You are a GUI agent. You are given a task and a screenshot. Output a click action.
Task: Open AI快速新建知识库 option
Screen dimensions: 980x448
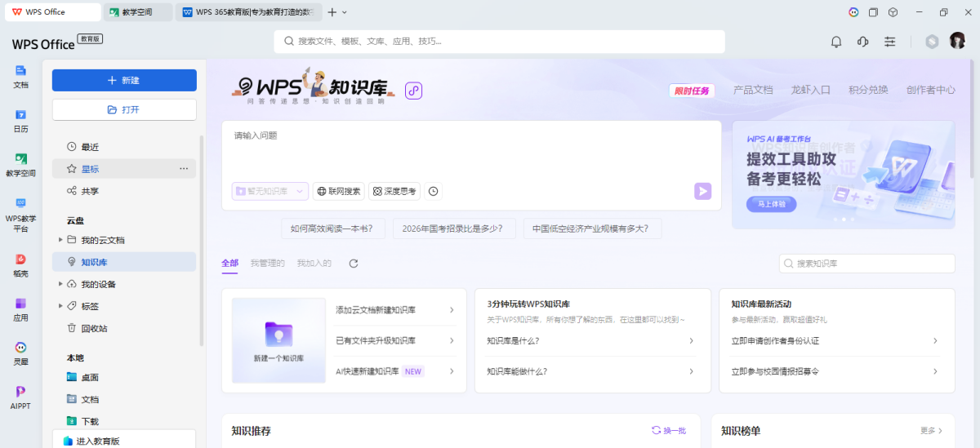coord(395,371)
